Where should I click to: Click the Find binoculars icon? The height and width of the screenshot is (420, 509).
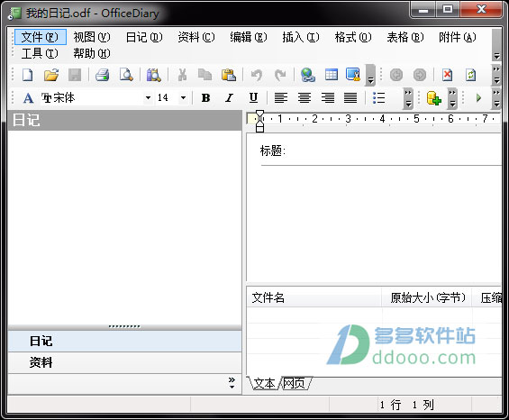153,75
